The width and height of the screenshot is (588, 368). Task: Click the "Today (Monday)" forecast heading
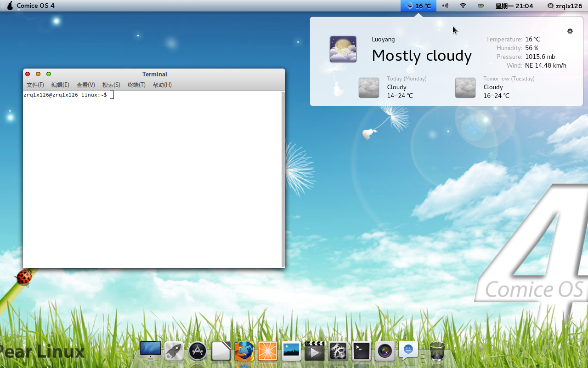(x=407, y=79)
